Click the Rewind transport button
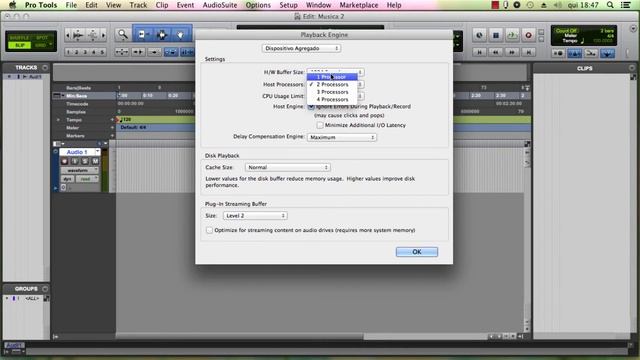Image resolution: width=640 pixels, height=360 pixels. 496,52
